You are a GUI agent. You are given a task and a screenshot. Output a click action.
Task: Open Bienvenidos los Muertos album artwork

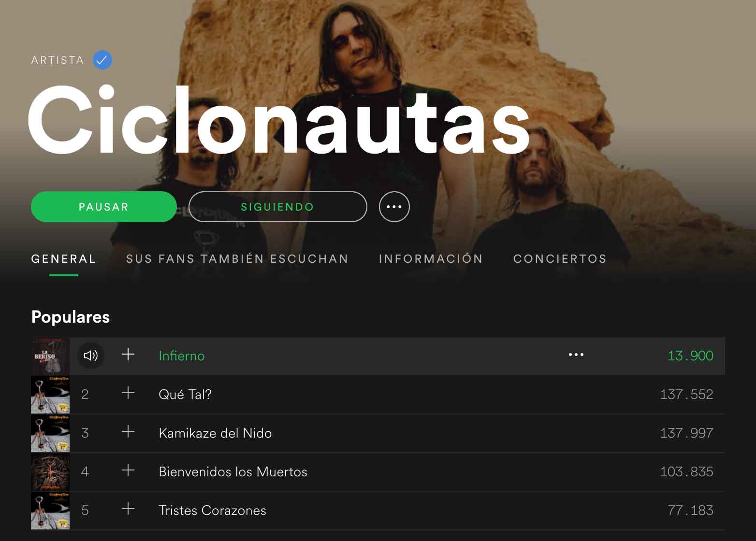click(50, 472)
